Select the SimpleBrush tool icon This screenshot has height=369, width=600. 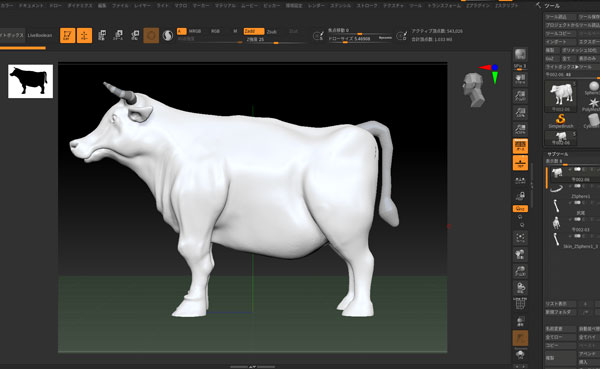[561, 121]
